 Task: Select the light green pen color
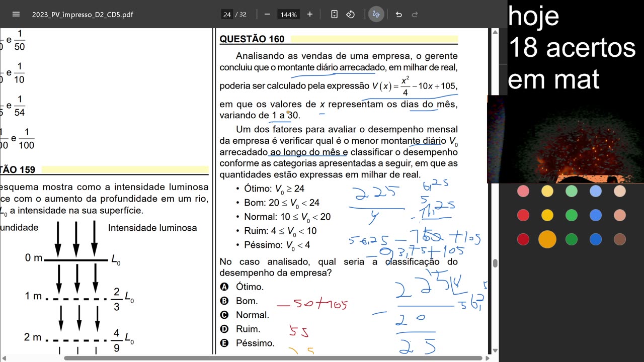pyautogui.click(x=572, y=191)
